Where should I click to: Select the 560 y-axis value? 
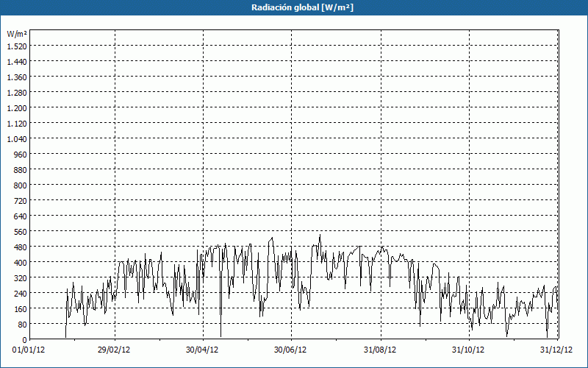[x=21, y=232]
